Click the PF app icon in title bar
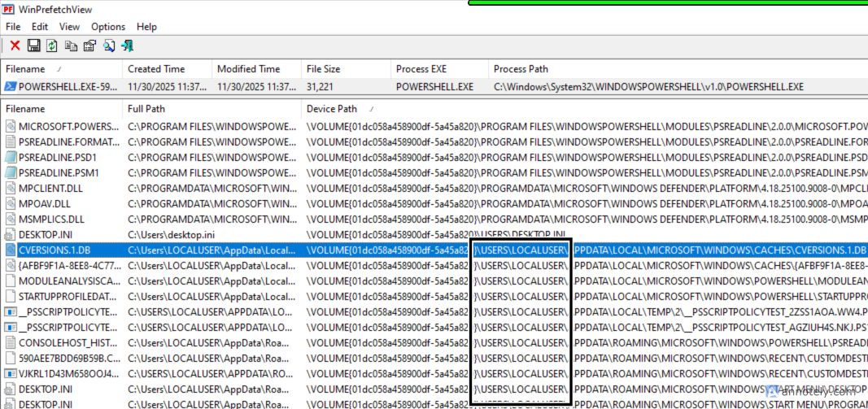Viewport: 868px width, 409px height. pyautogui.click(x=8, y=10)
